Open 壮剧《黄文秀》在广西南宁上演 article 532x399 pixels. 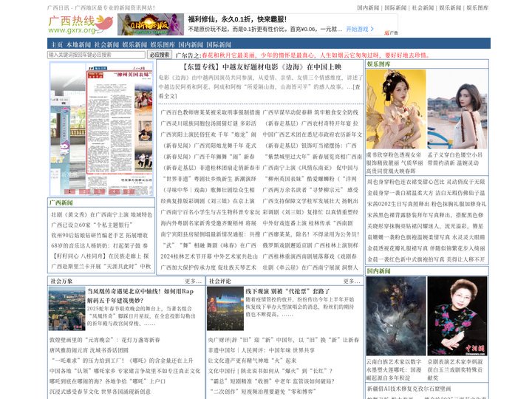101,215
